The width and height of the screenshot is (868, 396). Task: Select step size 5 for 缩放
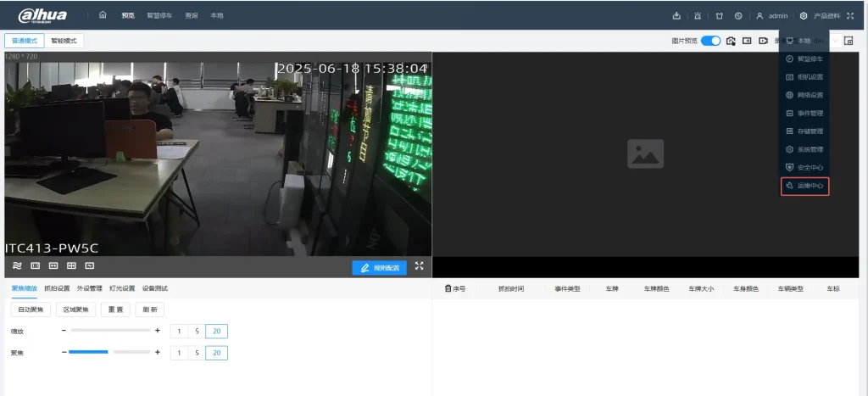coord(197,331)
